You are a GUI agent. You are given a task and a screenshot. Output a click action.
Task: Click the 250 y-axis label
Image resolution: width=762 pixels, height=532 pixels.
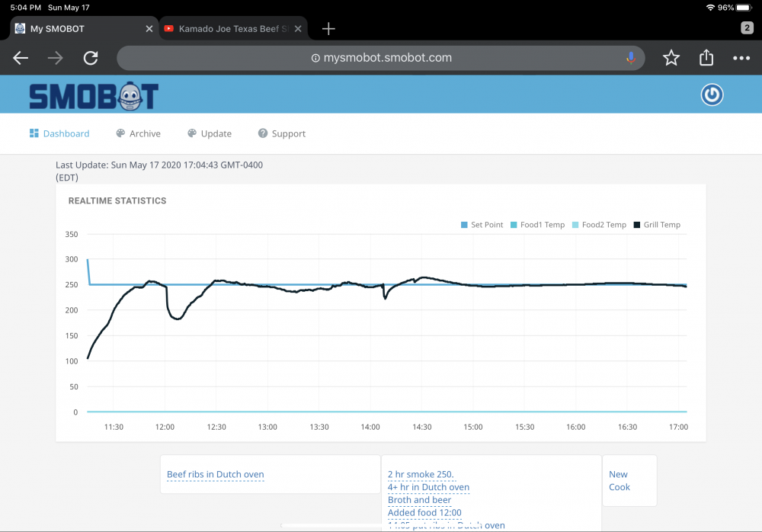pos(72,284)
